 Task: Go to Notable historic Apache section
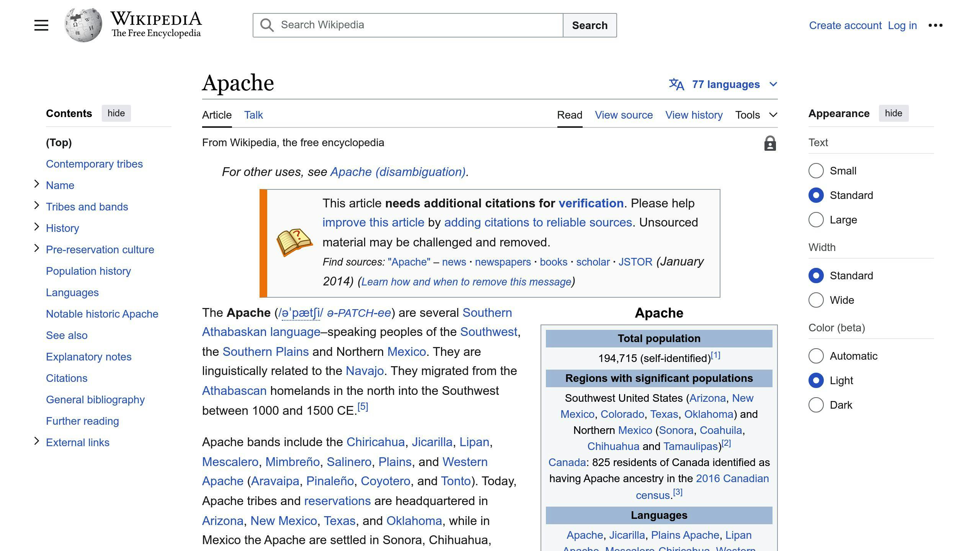[x=102, y=314]
